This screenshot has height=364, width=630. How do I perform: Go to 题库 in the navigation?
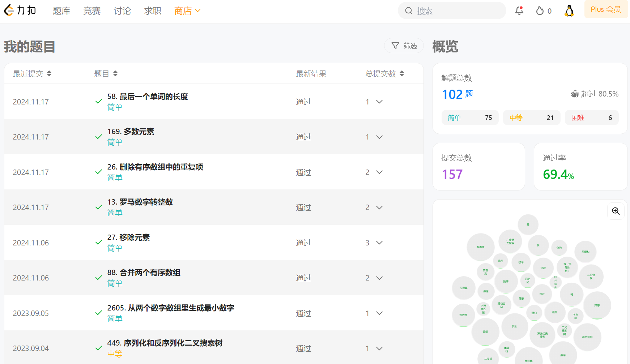coord(61,11)
